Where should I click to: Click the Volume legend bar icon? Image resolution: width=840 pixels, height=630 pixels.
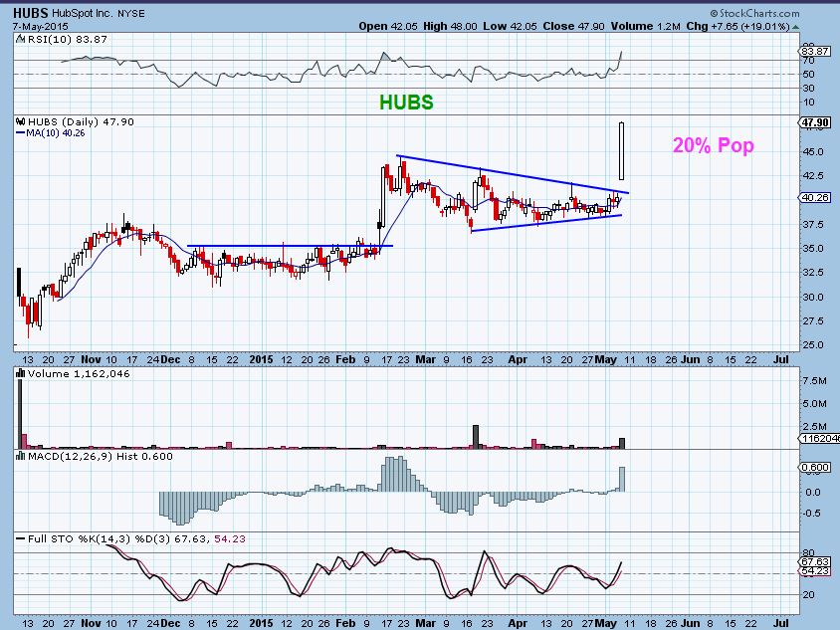pyautogui.click(x=21, y=373)
